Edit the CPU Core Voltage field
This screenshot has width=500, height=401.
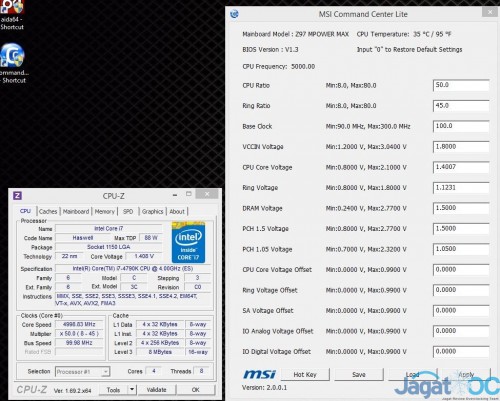tap(461, 167)
